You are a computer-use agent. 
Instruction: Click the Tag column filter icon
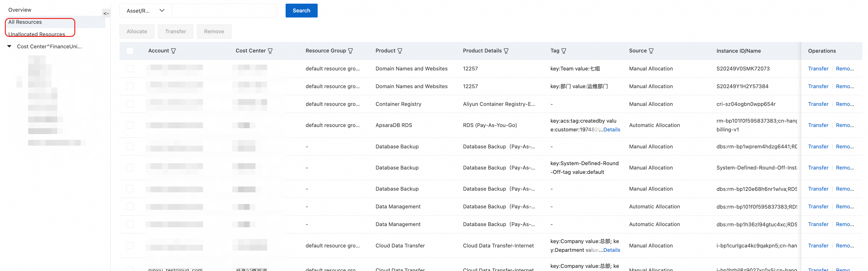564,51
